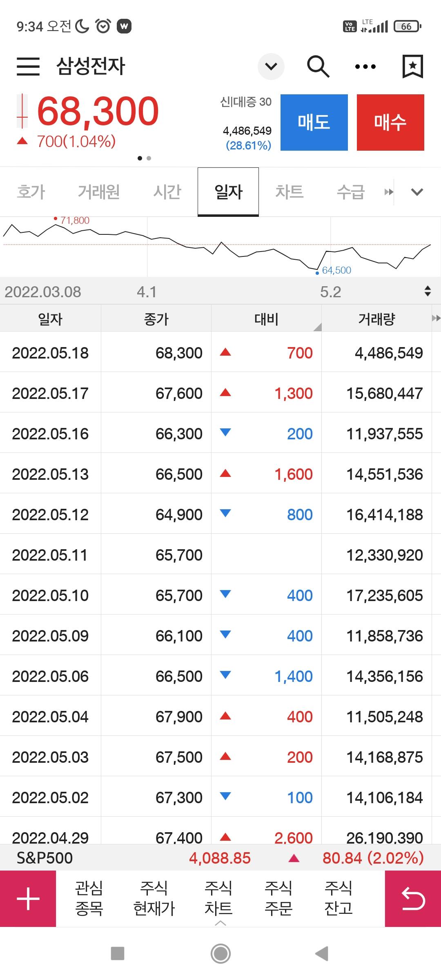
Task: Tap the 700(1.04%) change value
Action: (76, 141)
